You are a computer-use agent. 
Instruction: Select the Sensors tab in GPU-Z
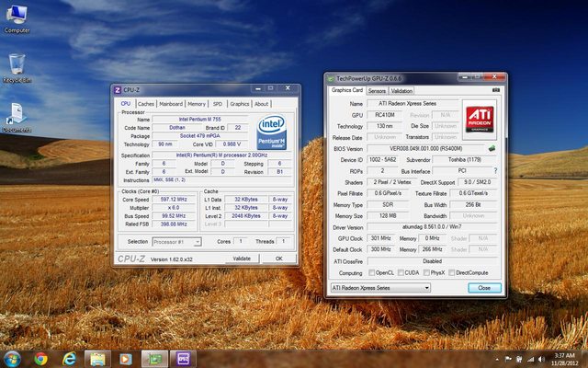tap(377, 91)
